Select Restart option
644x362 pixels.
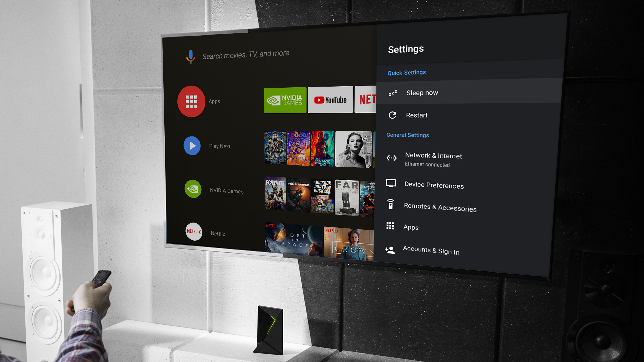417,115
